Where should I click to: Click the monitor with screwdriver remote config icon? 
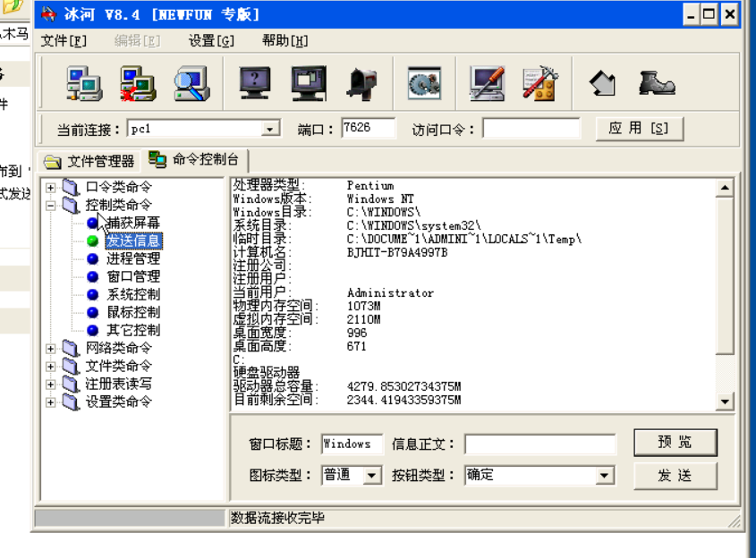tap(488, 83)
